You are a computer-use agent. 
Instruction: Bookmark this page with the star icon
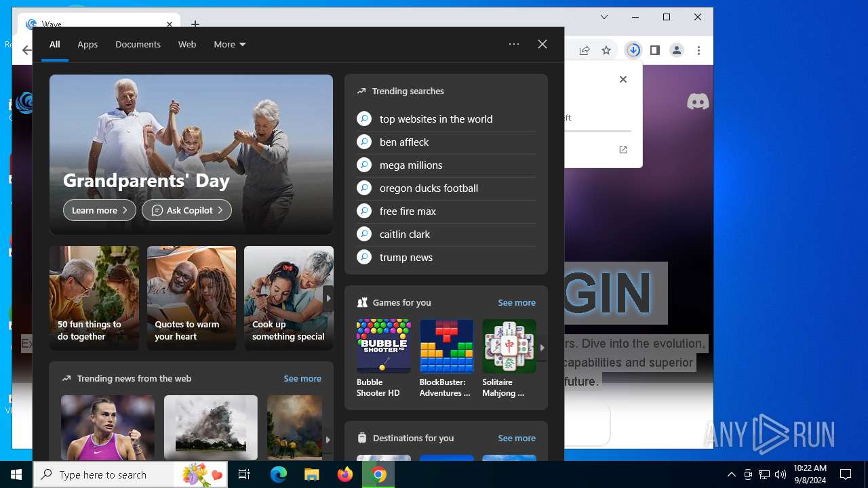[x=606, y=50]
